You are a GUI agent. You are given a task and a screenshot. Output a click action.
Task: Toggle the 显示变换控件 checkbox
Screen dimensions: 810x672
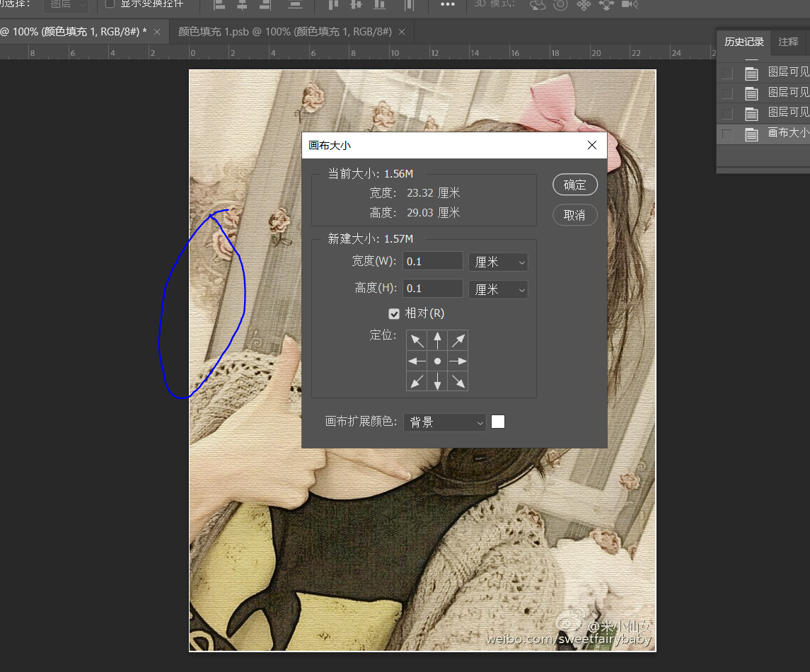tap(110, 4)
